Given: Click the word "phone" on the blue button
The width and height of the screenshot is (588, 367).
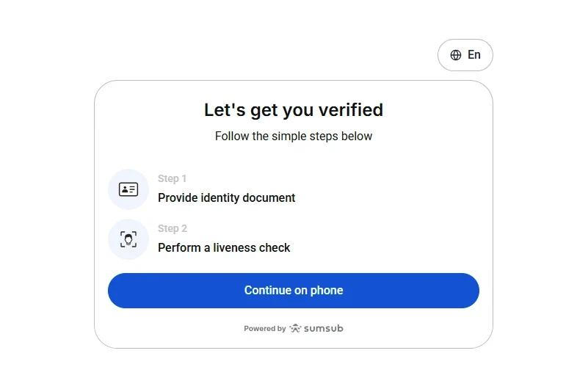Looking at the screenshot, I should pyautogui.click(x=327, y=290).
